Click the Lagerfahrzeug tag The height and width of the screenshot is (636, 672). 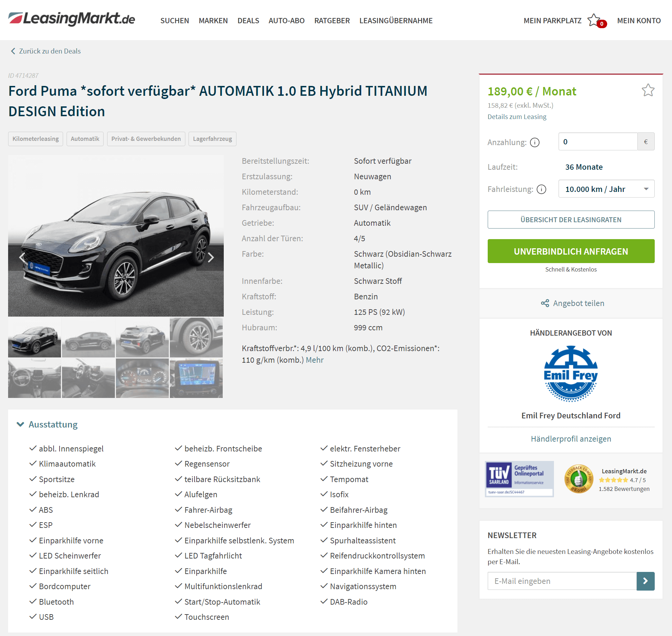212,139
